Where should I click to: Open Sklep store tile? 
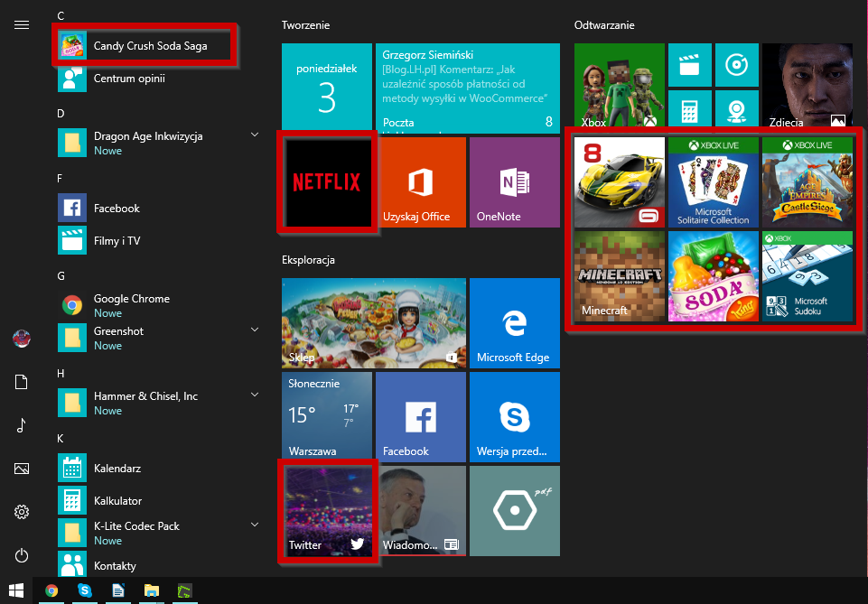[x=374, y=323]
